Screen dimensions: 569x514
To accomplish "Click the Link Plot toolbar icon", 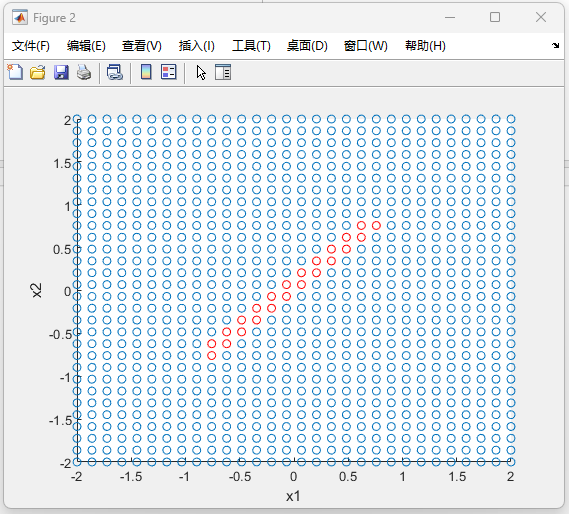I will tap(115, 72).
